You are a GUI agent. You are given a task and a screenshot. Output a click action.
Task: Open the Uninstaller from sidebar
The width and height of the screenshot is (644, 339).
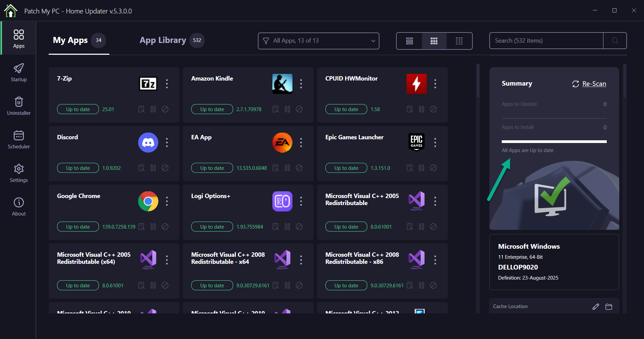point(18,106)
